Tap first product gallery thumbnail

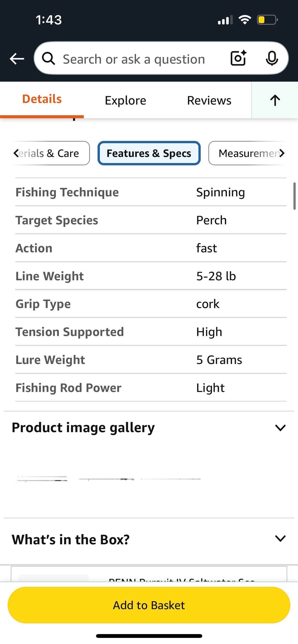pos(42,479)
